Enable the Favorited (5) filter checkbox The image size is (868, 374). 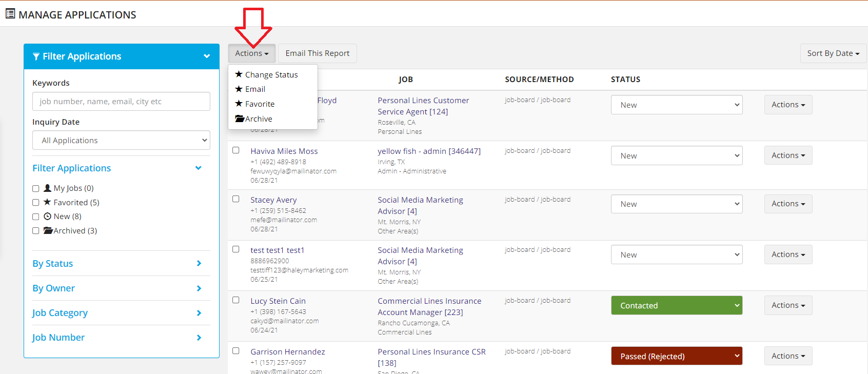pyautogui.click(x=36, y=203)
